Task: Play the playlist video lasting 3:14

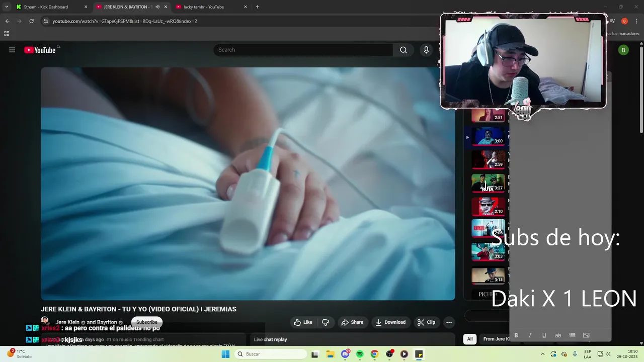Action: [488, 276]
